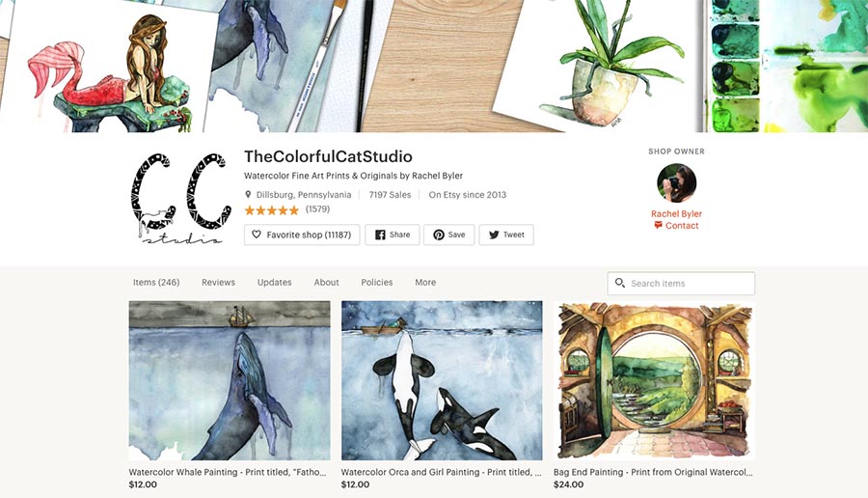Screen dimensions: 868x498
Task: Click the heart icon on Favorite shop
Action: point(257,235)
